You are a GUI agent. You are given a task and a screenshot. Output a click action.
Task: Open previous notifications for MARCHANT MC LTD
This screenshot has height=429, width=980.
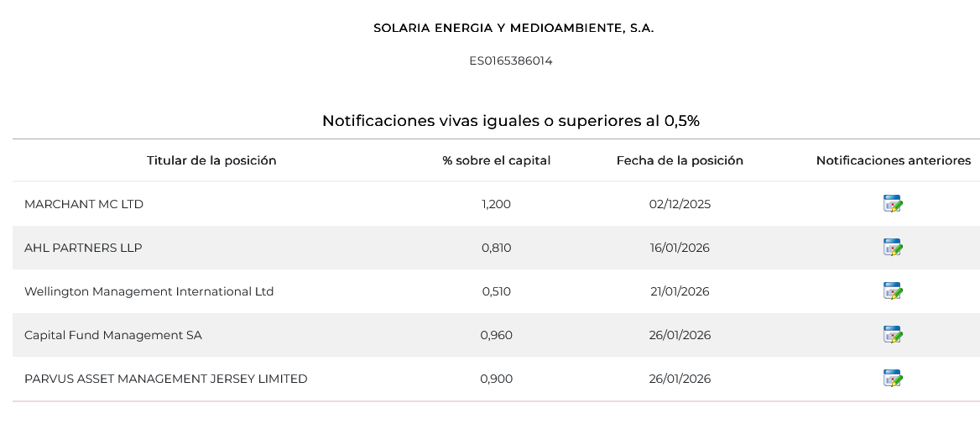pyautogui.click(x=893, y=204)
